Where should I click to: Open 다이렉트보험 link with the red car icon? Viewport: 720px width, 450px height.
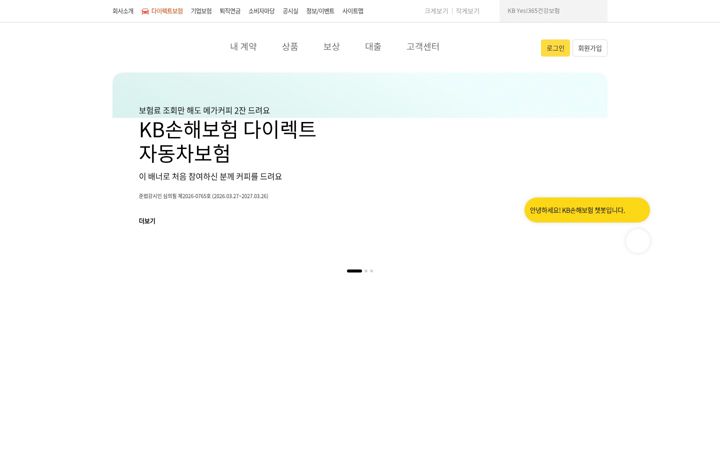[x=162, y=11]
